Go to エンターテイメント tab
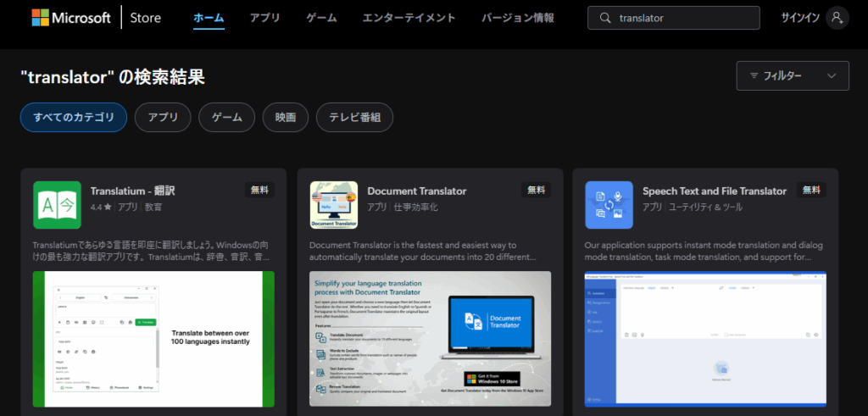868x416 pixels. click(x=409, y=18)
